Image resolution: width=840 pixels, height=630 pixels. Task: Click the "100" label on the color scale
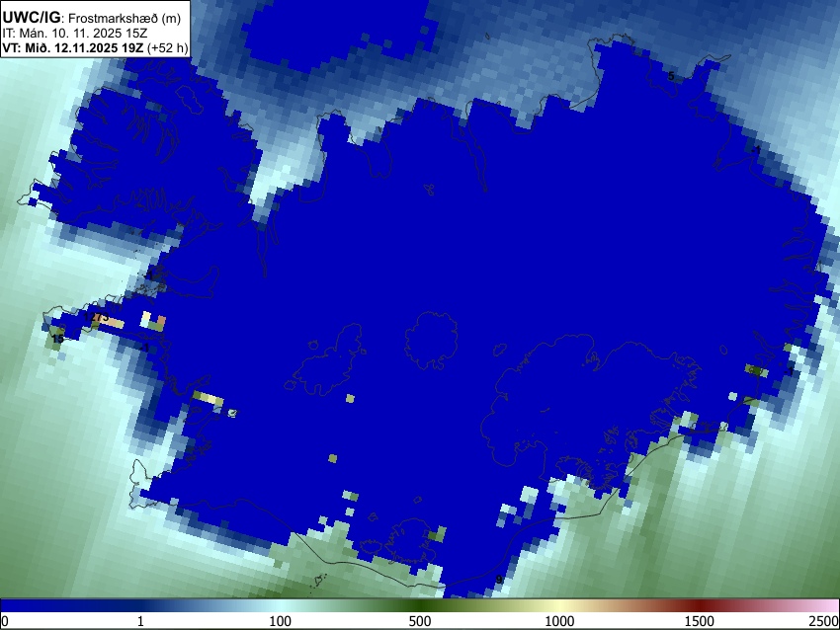tap(281, 621)
